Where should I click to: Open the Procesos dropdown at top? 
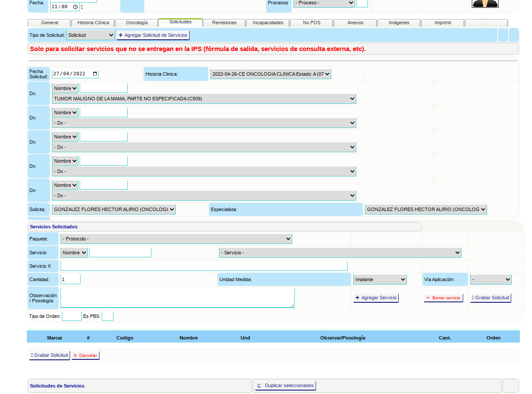click(x=324, y=3)
